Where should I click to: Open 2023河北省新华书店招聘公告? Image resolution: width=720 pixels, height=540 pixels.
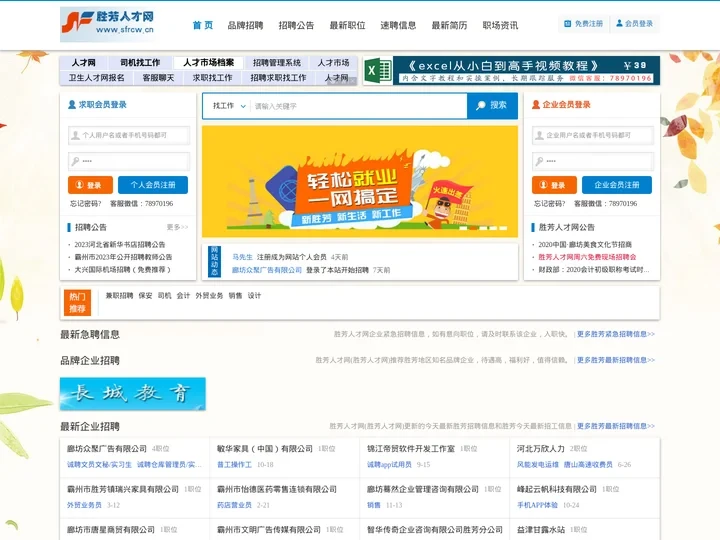pos(120,245)
